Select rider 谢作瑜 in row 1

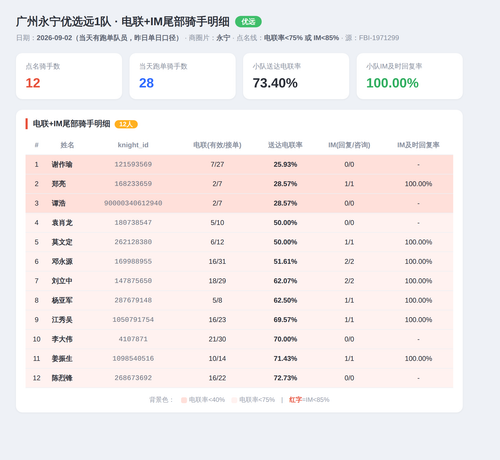tap(62, 164)
